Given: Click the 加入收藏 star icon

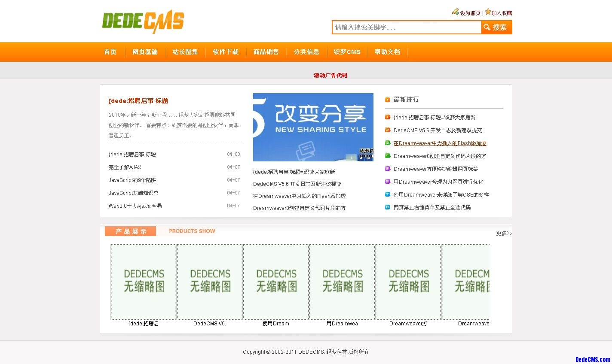Looking at the screenshot, I should 488,12.
